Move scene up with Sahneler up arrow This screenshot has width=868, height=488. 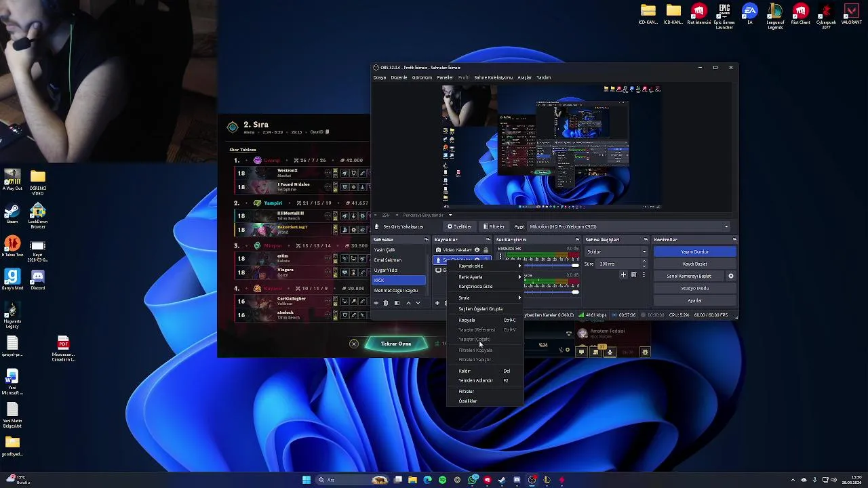(408, 303)
